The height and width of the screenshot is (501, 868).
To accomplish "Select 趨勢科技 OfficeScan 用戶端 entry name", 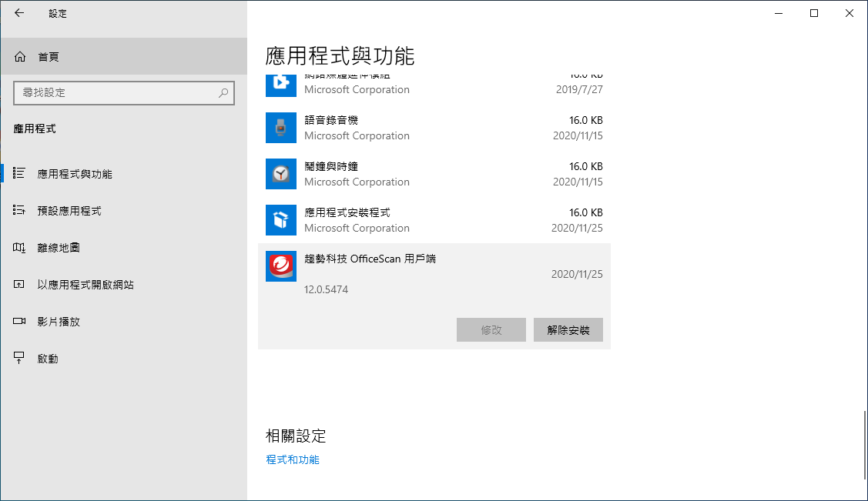I will tap(370, 259).
